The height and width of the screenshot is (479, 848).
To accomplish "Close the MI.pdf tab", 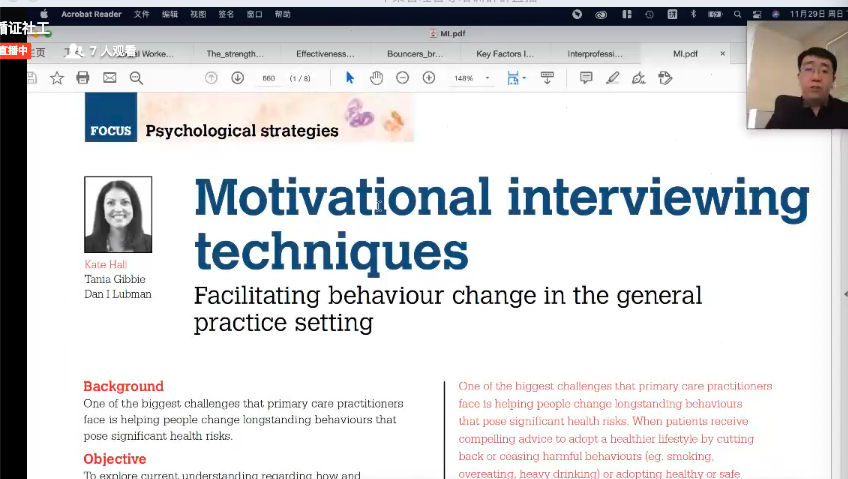I will tap(723, 54).
